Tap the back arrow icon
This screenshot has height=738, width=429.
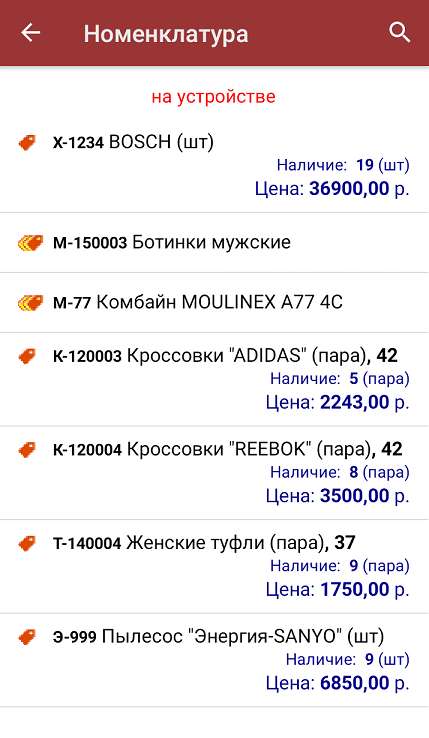tap(31, 33)
